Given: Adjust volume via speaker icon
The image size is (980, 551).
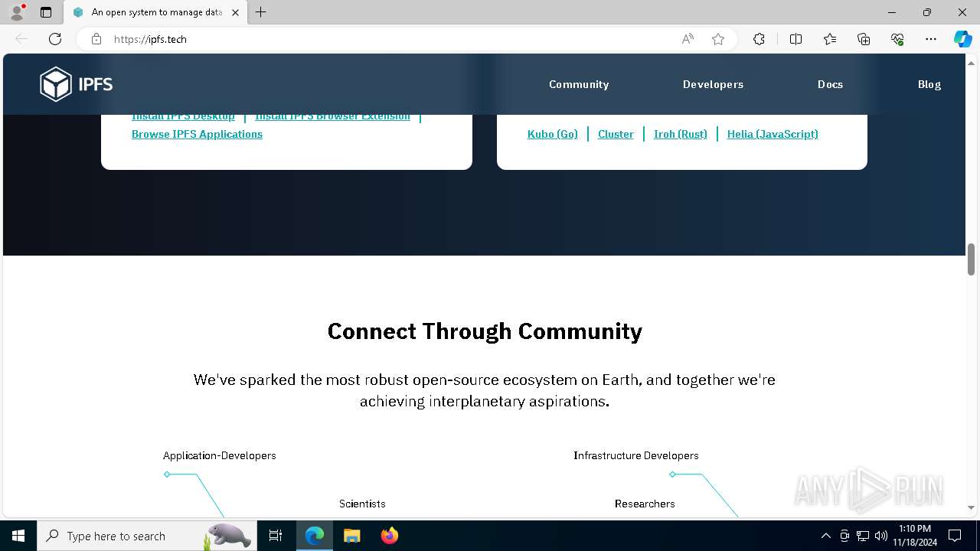Looking at the screenshot, I should point(881,536).
